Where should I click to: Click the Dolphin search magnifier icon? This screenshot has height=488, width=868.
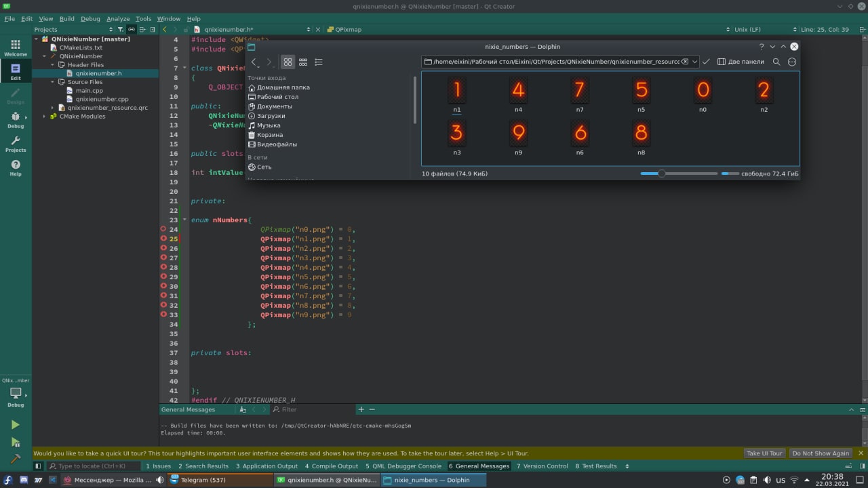776,62
